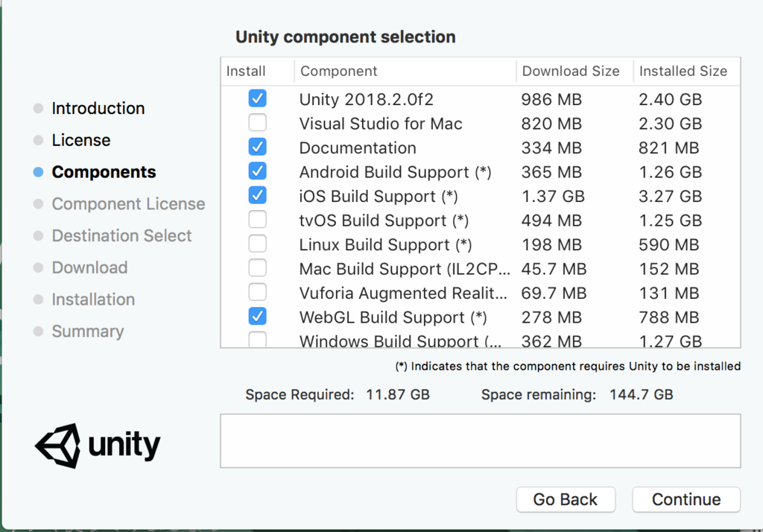This screenshot has width=763, height=532.
Task: Click the '69.7 MB' download size cell
Action: pos(554,293)
